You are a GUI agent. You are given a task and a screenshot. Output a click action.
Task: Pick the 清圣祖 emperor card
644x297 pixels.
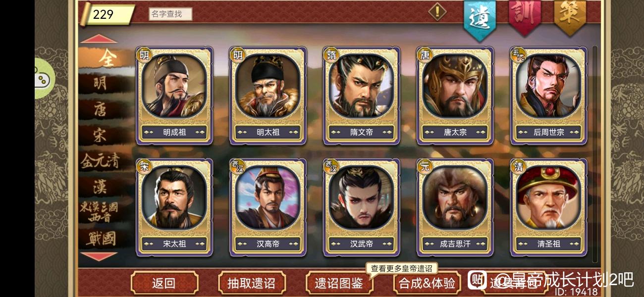[548, 207]
